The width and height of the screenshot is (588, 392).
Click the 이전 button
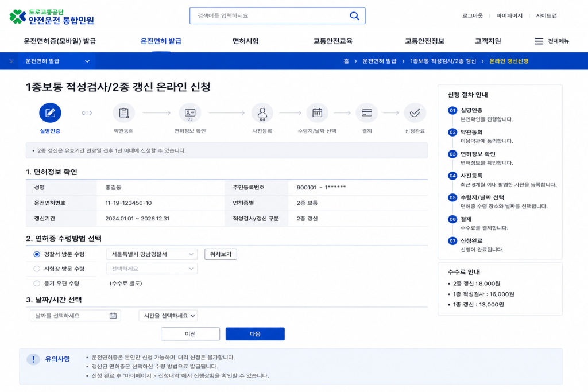(x=190, y=334)
